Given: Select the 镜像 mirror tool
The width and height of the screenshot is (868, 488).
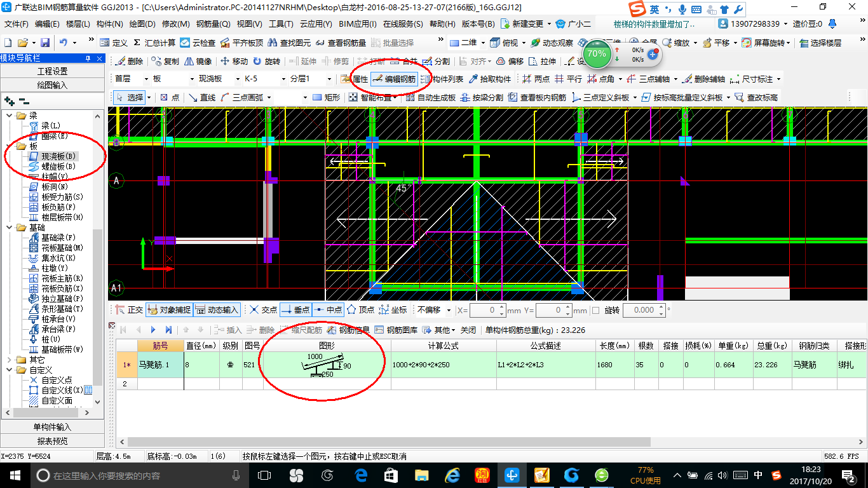Looking at the screenshot, I should click(x=198, y=62).
